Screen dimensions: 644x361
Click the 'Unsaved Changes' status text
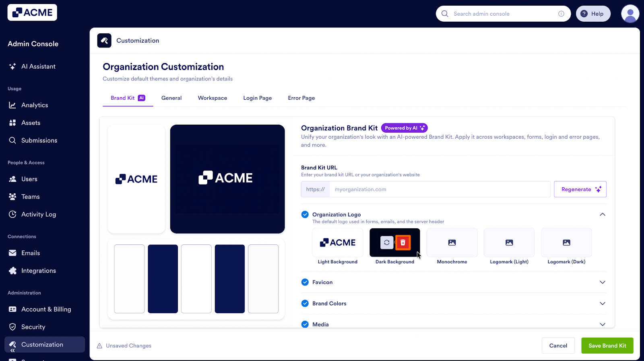(x=129, y=346)
